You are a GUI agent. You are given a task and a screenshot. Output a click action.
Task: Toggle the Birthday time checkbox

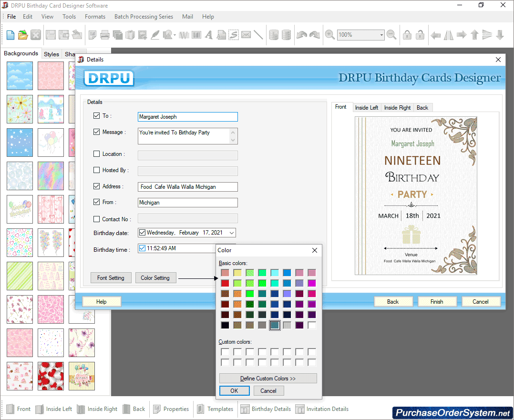[142, 248]
